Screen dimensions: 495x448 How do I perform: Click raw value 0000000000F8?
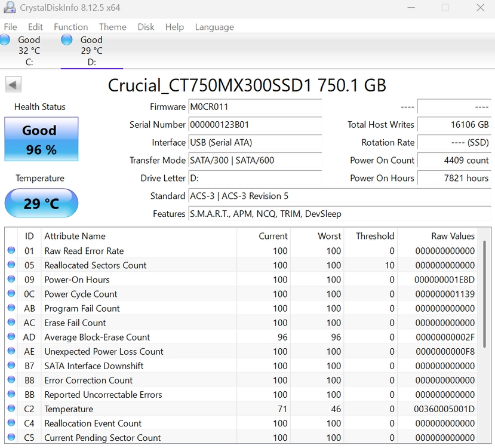pos(445,351)
